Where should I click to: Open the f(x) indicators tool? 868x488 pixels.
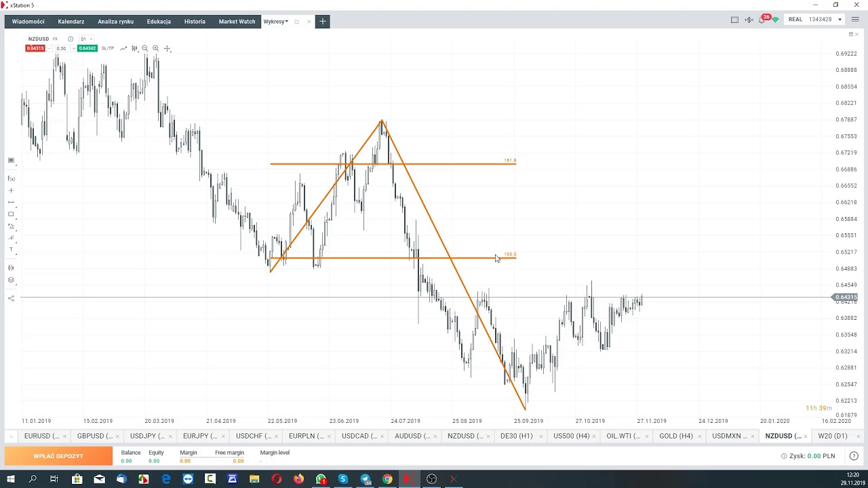[11, 179]
